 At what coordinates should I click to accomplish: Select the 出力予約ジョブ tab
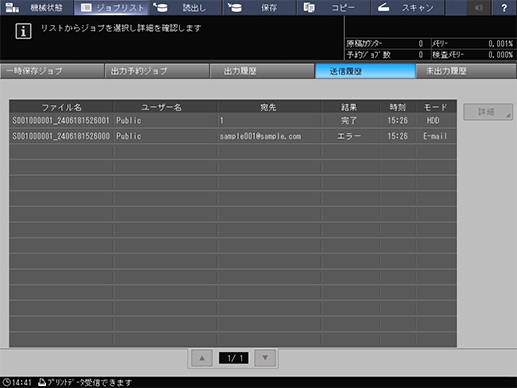[x=157, y=71]
